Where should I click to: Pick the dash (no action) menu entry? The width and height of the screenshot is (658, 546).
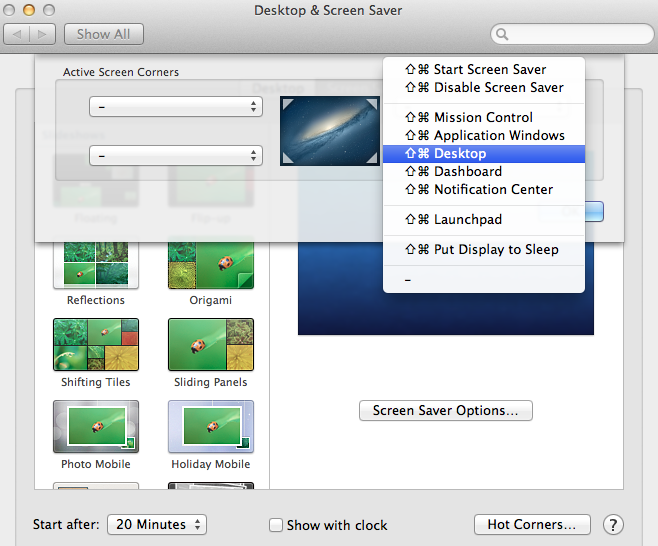[484, 280]
